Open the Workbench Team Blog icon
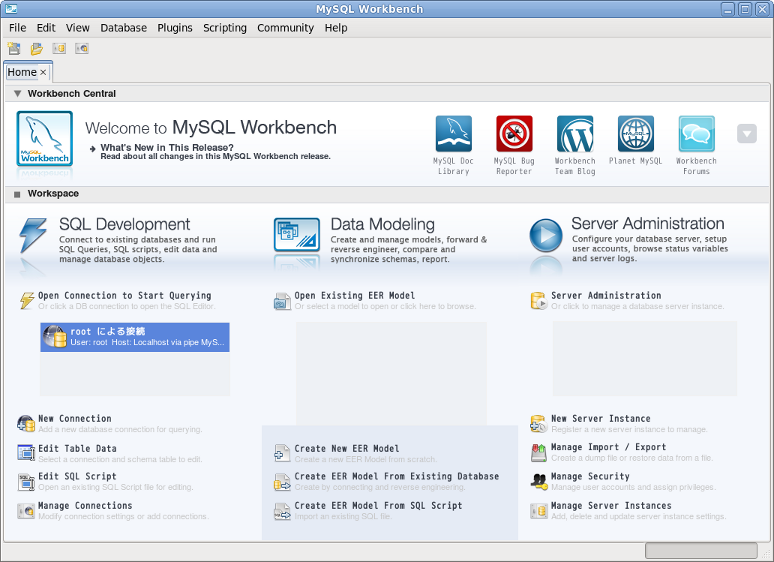 [575, 134]
